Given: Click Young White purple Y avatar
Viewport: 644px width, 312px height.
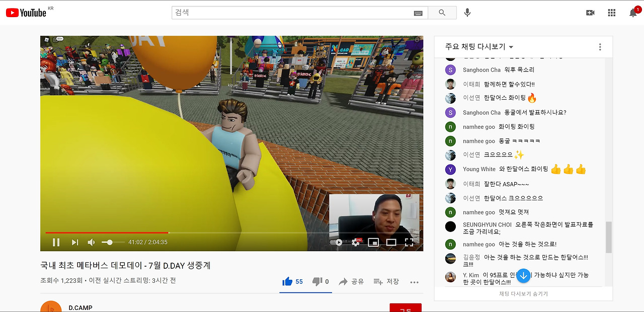Looking at the screenshot, I should coord(451,169).
